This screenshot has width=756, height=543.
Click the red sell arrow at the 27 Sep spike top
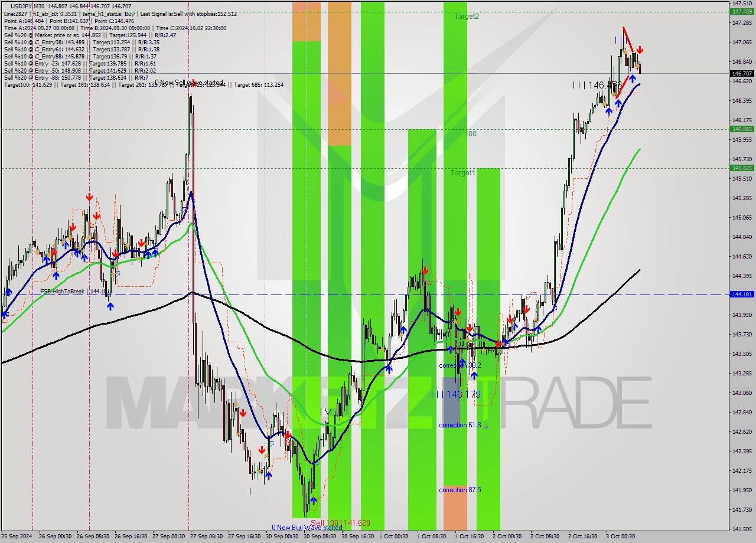coord(192,83)
